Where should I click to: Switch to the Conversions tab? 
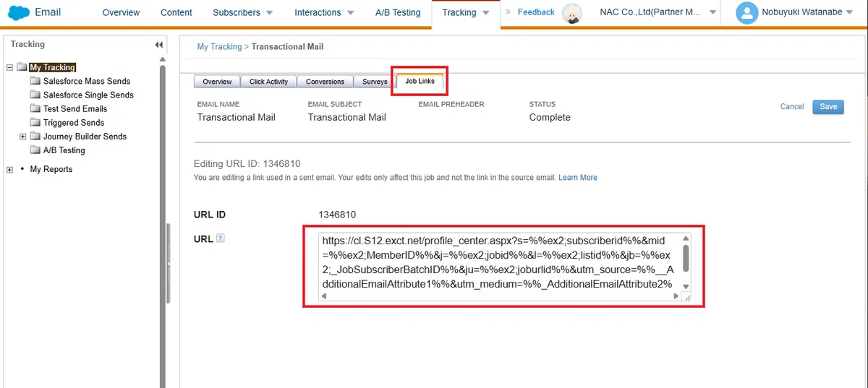point(325,82)
